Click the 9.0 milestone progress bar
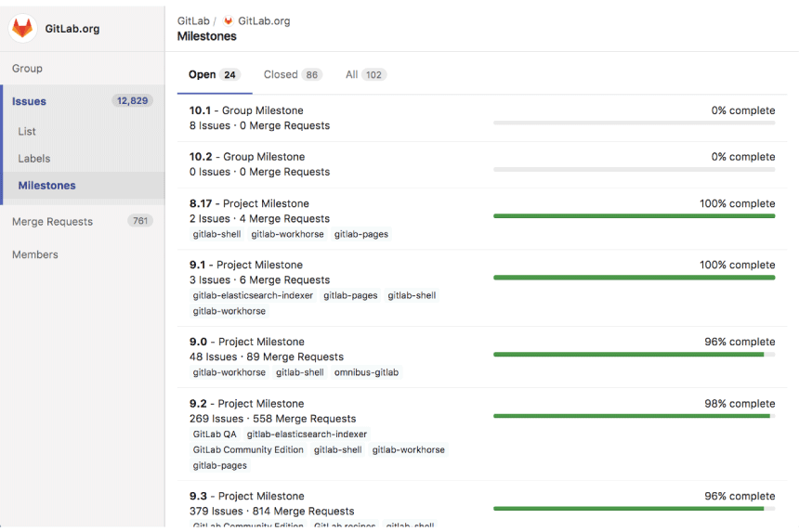This screenshot has width=799, height=532. point(634,355)
